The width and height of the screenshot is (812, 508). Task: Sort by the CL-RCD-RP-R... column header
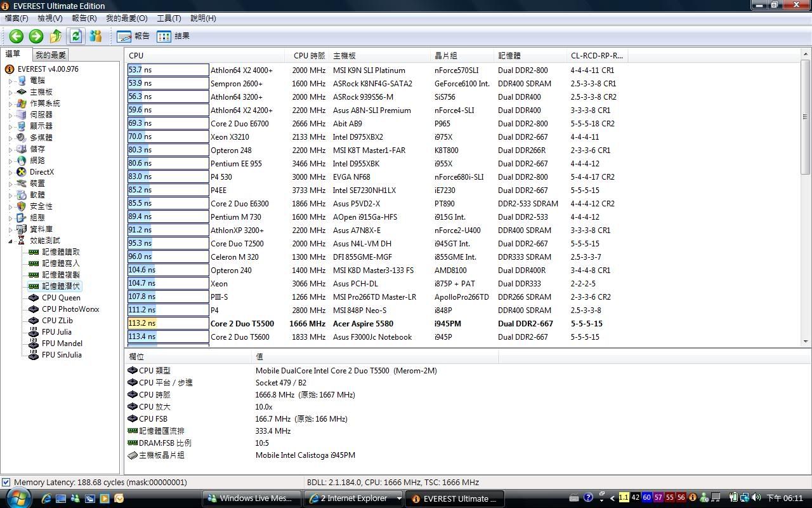point(597,55)
